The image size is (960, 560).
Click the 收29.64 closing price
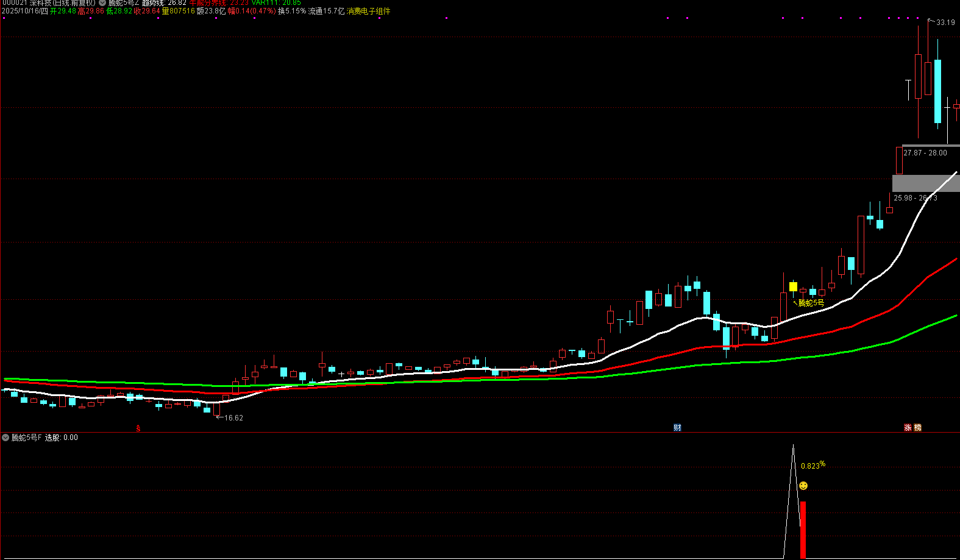click(x=147, y=11)
